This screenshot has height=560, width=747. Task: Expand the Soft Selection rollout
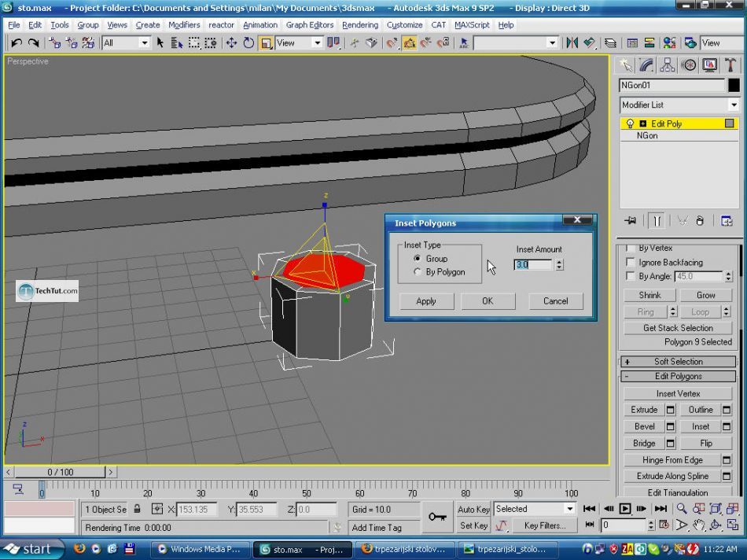coord(679,362)
